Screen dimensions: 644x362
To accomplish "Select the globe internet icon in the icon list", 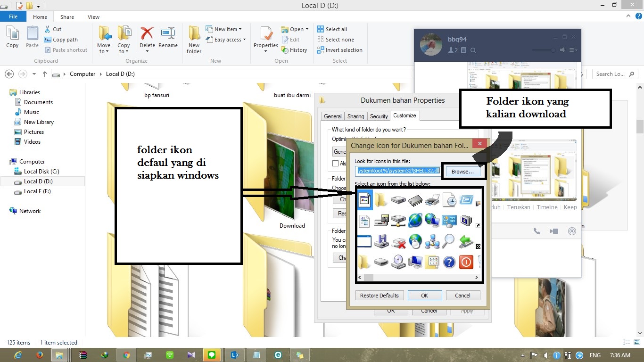I will [x=415, y=220].
